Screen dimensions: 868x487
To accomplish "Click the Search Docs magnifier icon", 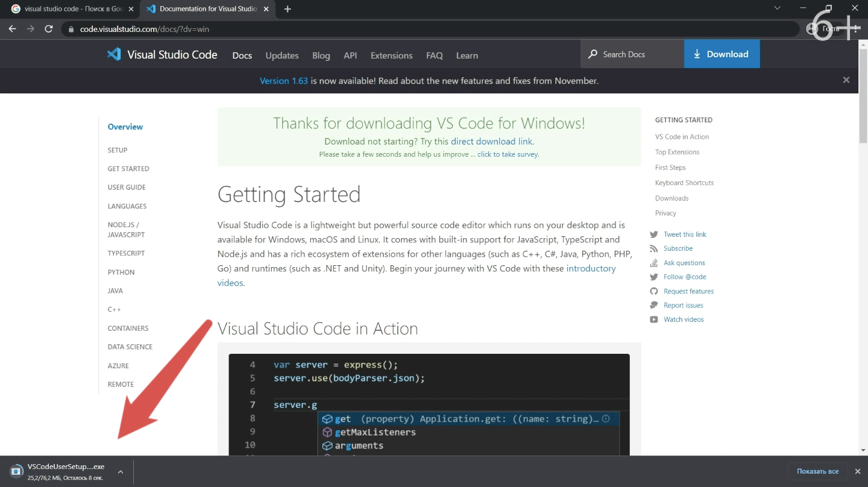I will [593, 54].
